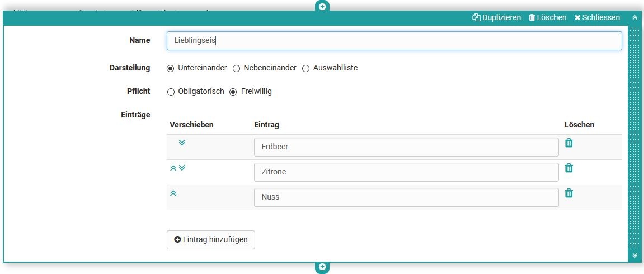Click the bottom plus icon to add element below

322,267
